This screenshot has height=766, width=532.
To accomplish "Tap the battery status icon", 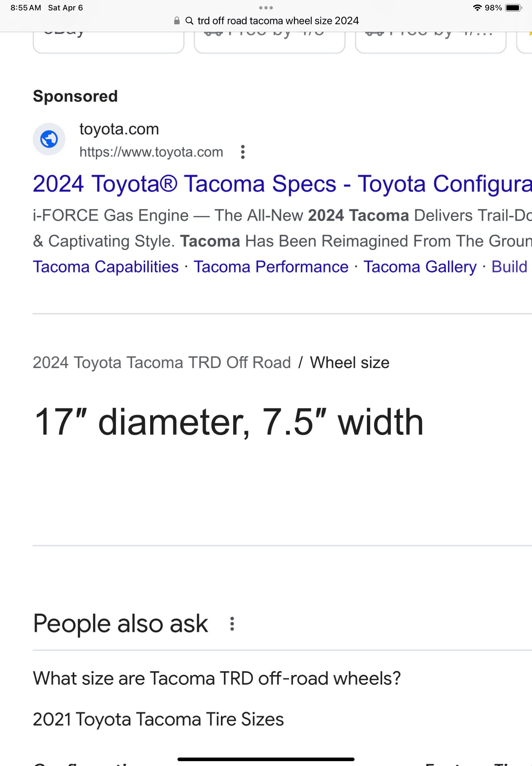I will [x=513, y=8].
